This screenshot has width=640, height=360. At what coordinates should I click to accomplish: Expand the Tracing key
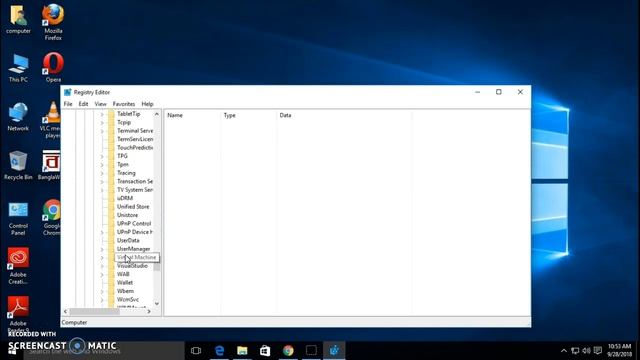click(102, 173)
